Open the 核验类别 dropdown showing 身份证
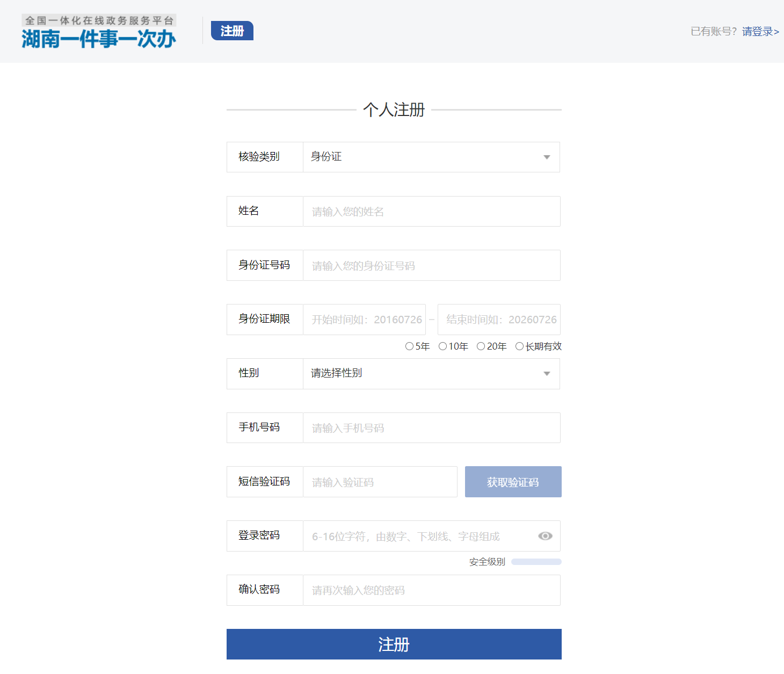Image resolution: width=784 pixels, height=674 pixels. pyautogui.click(x=424, y=157)
